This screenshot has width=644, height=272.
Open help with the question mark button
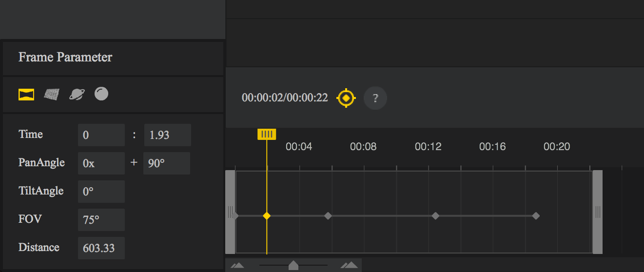375,98
